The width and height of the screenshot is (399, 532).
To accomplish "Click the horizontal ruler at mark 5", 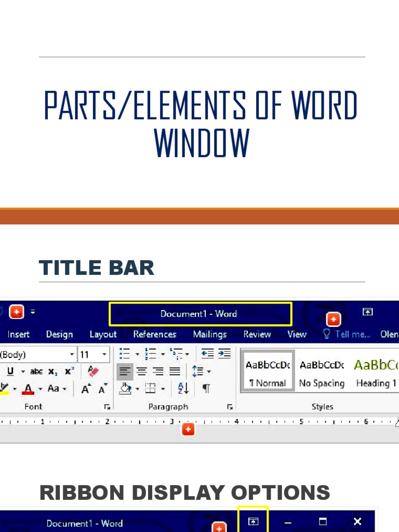I will [x=301, y=422].
